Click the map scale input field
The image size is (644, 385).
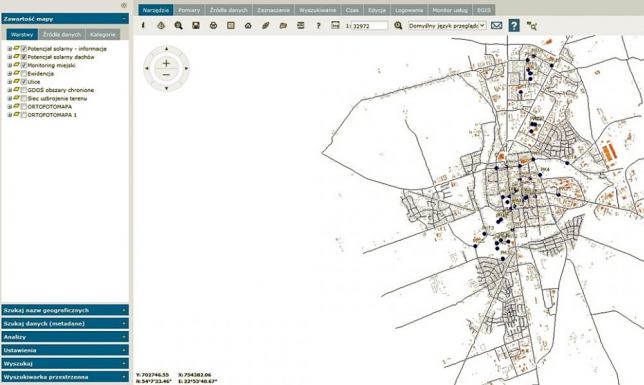[369, 26]
